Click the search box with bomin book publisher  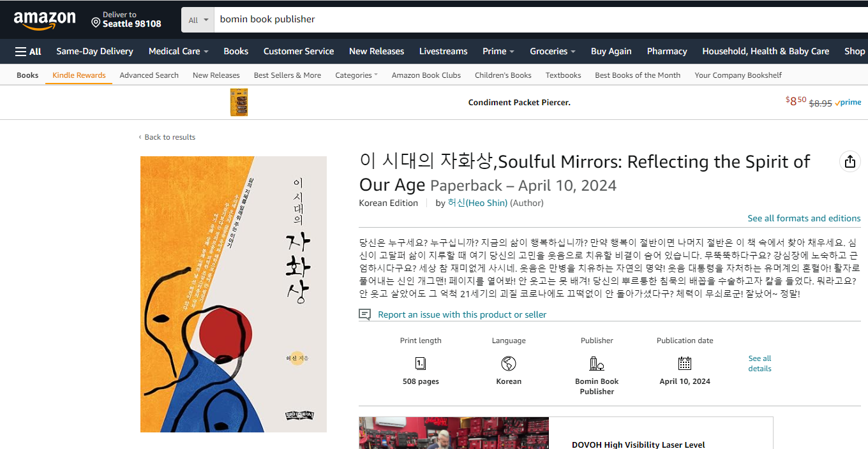pos(540,20)
